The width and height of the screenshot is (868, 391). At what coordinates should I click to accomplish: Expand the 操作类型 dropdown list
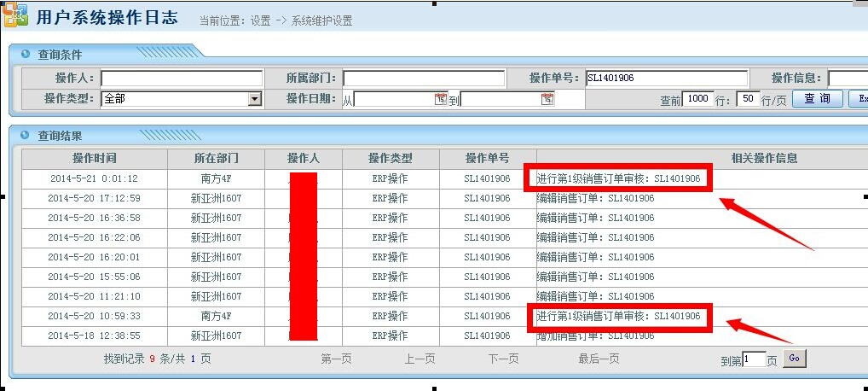click(x=254, y=99)
